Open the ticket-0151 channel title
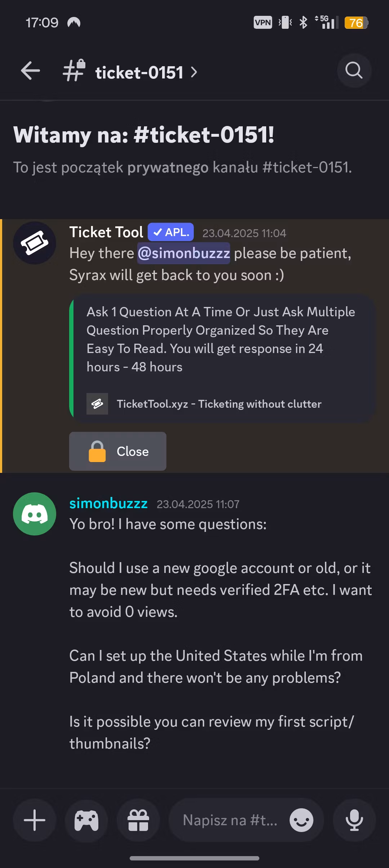Viewport: 389px width, 868px height. [139, 72]
